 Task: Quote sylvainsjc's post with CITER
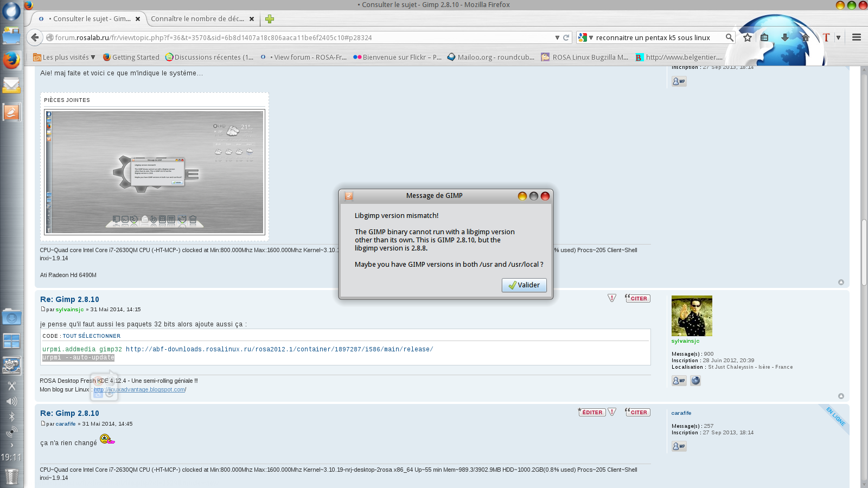pyautogui.click(x=637, y=298)
